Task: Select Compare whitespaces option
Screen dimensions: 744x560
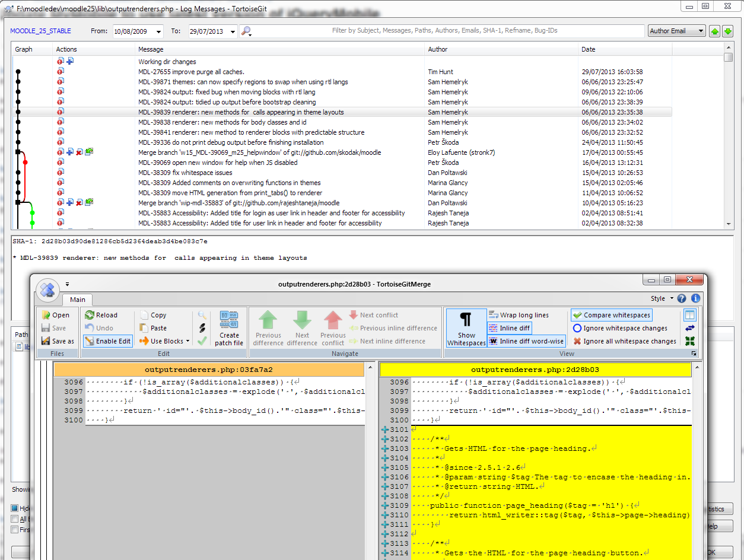Action: pyautogui.click(x=612, y=315)
